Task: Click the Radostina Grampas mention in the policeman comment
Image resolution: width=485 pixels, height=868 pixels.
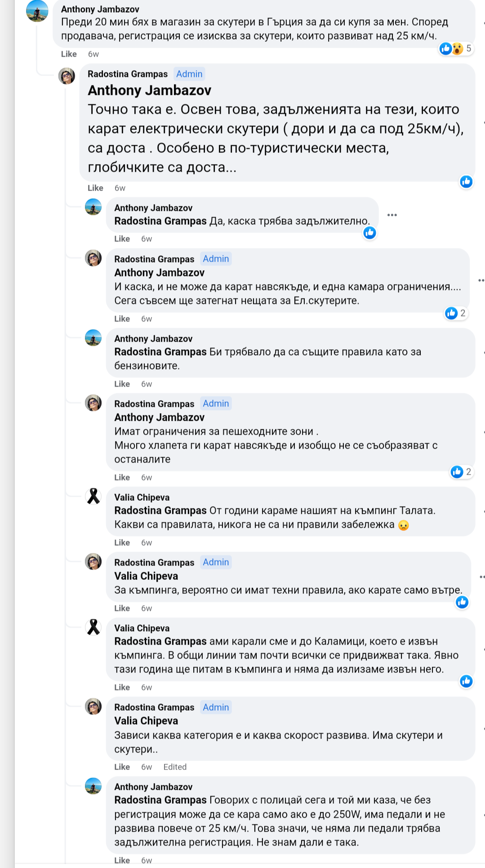Action: [160, 800]
